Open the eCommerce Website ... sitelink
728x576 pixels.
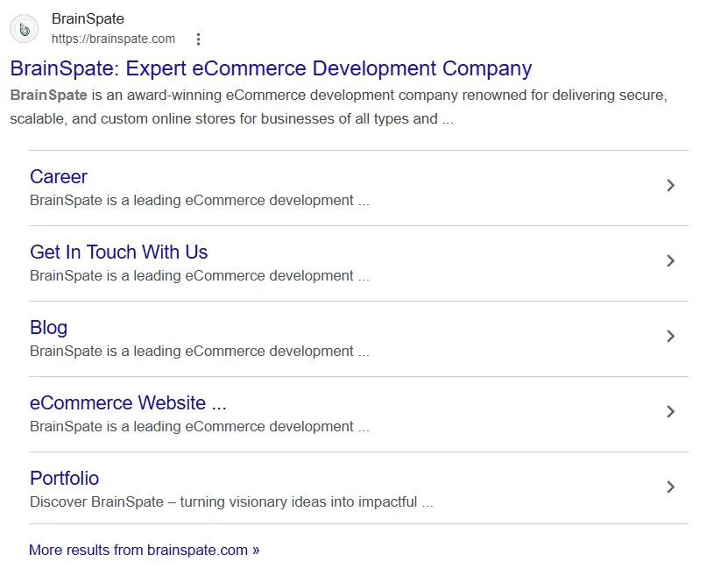click(128, 402)
